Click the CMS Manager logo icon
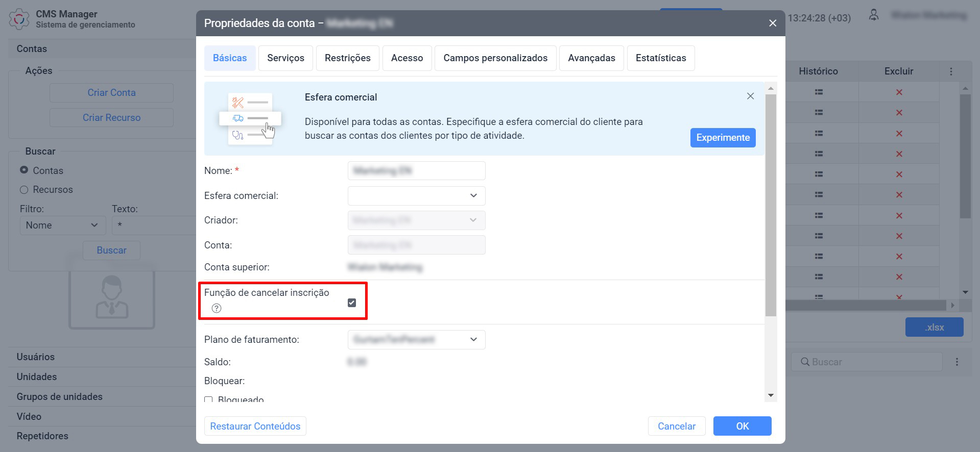 (x=19, y=19)
